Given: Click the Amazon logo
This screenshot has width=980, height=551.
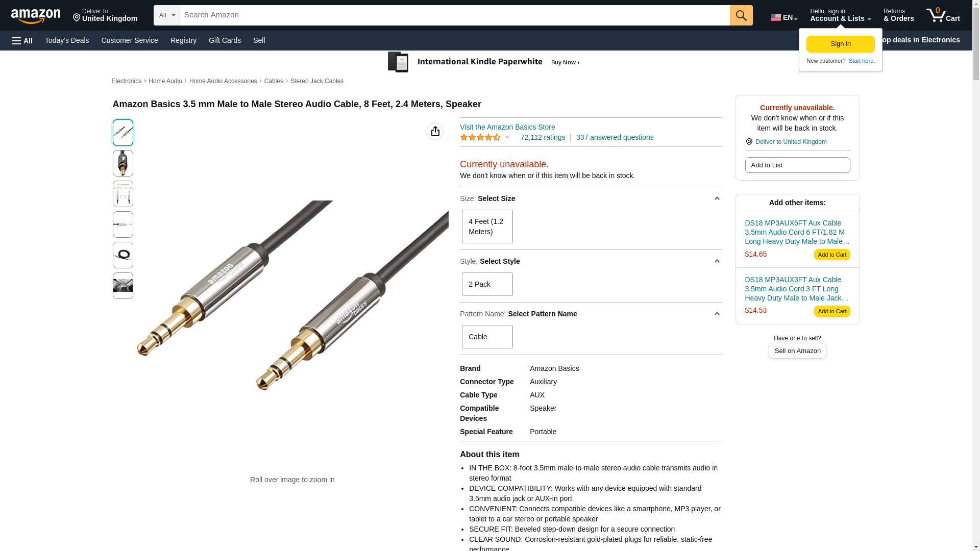Looking at the screenshot, I should (x=36, y=16).
